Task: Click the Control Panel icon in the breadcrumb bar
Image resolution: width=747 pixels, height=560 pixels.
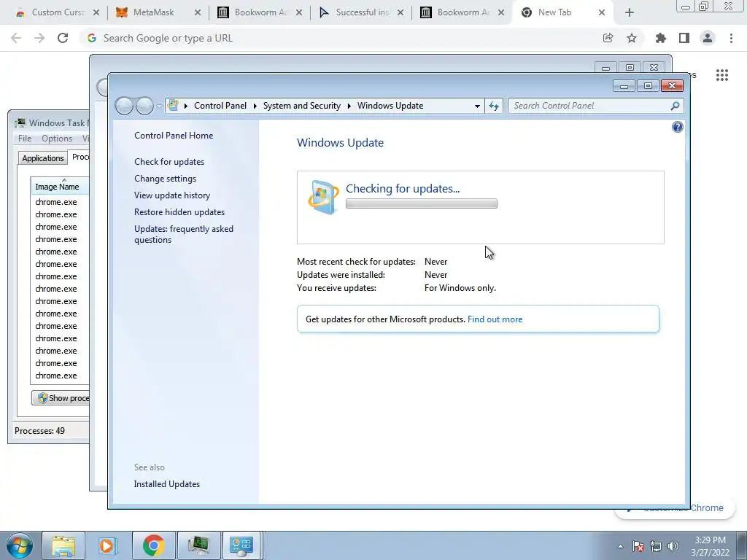Action: click(174, 106)
